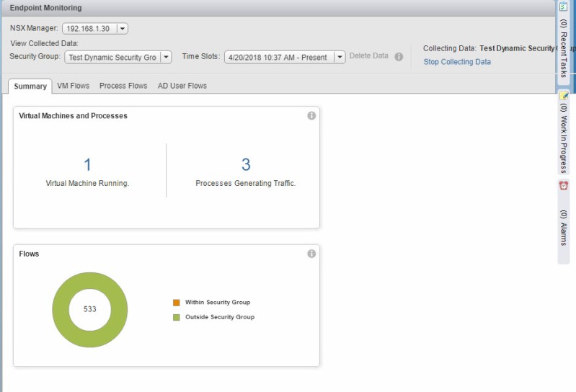Viewport: 576px width, 392px height.
Task: Expand the Time Slots dropdown
Action: coord(339,57)
